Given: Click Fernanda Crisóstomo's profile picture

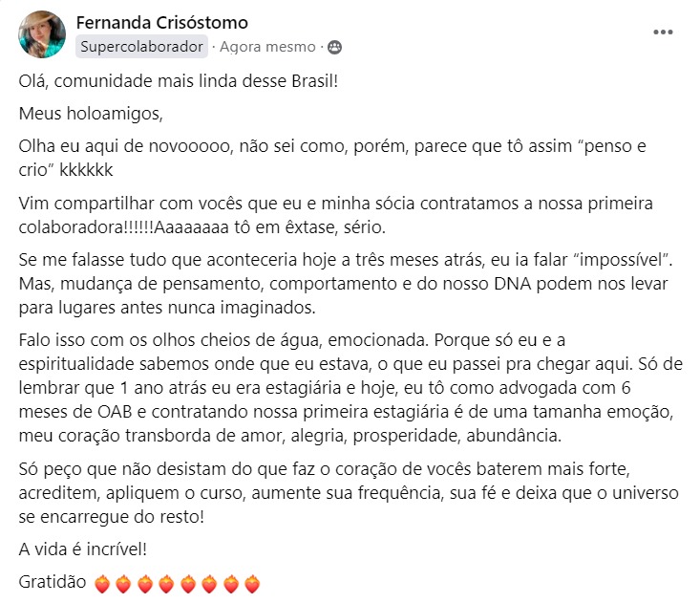Looking at the screenshot, I should 42,33.
